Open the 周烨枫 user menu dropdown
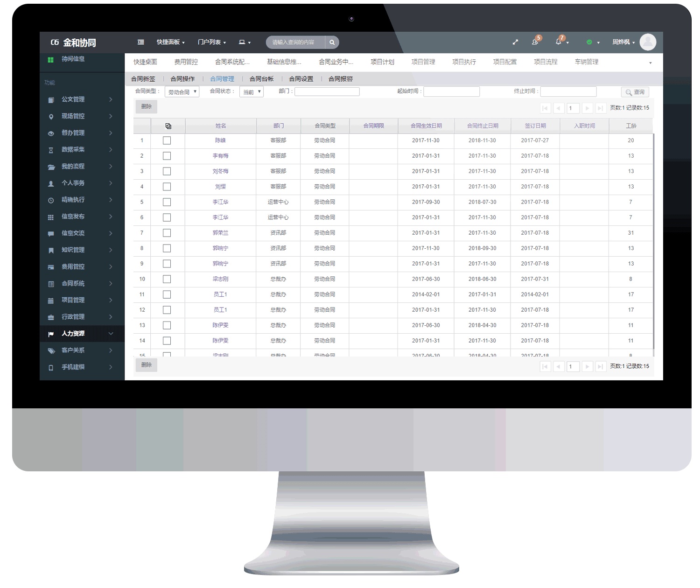The width and height of the screenshot is (700, 588). pyautogui.click(x=623, y=42)
